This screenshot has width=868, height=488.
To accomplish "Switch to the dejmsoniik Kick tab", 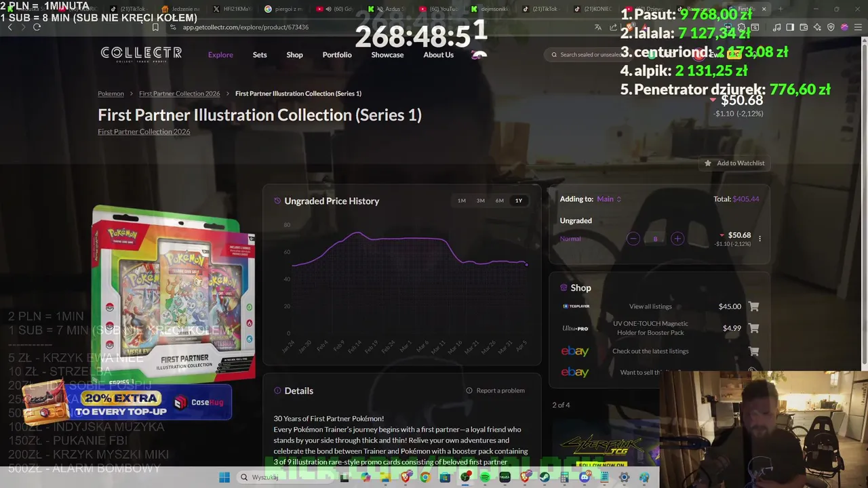I will pos(494,9).
